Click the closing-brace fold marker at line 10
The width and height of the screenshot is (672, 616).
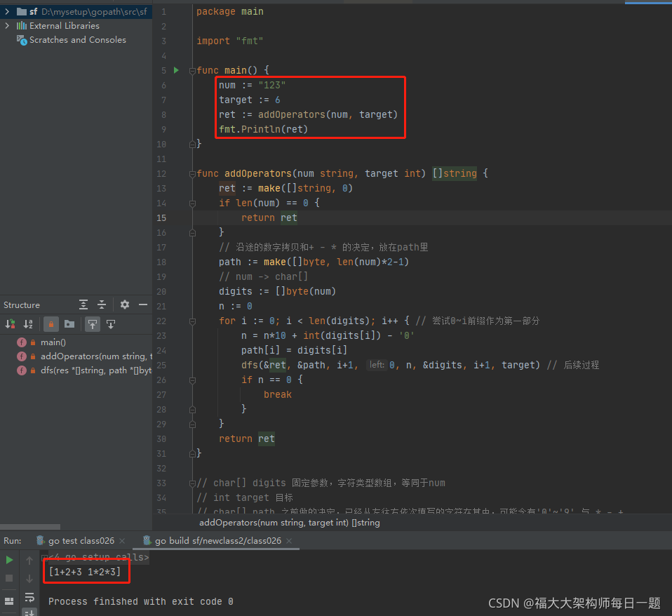(x=192, y=145)
